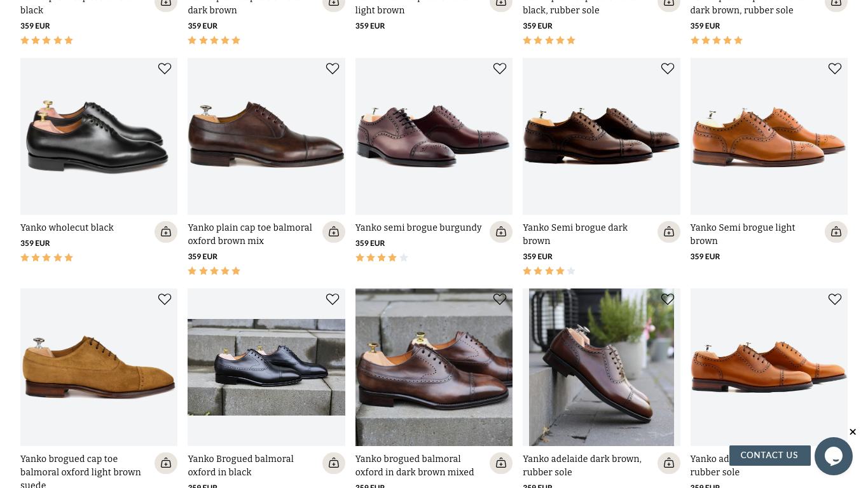
Task: Toggle wishlist heart on Semi brogue light brown
Action: (835, 69)
